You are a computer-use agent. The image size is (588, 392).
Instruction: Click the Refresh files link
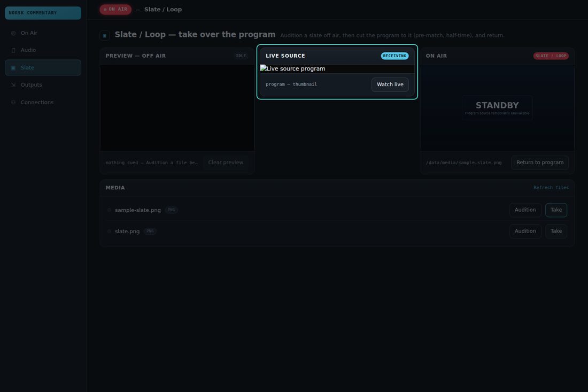click(551, 188)
